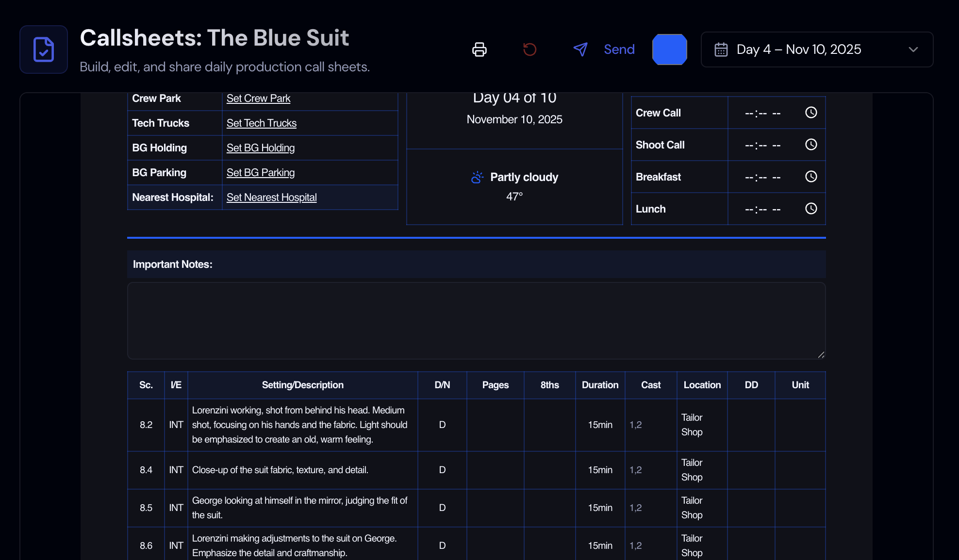Click Set BG Holding link
This screenshot has width=959, height=560.
tap(260, 148)
